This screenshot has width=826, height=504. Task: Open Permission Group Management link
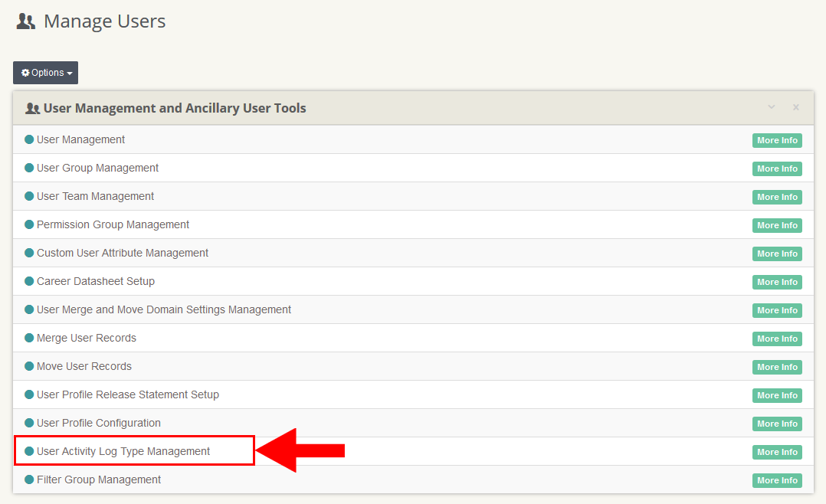[113, 224]
